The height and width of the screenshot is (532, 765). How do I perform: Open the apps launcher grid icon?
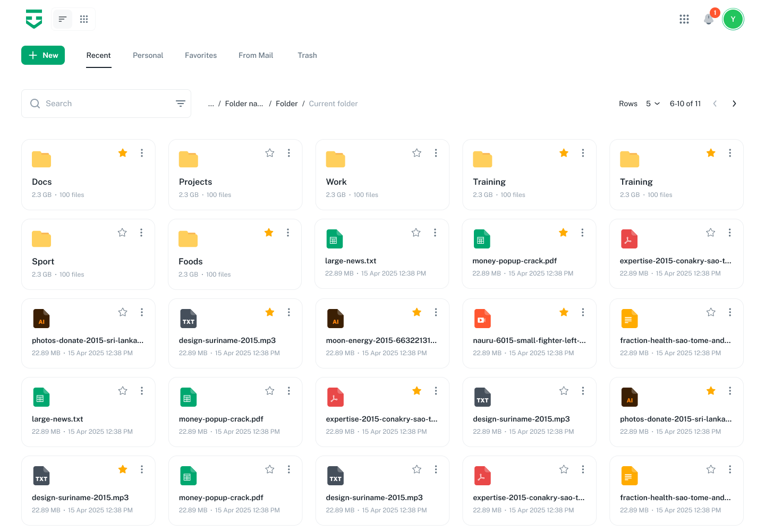click(684, 19)
